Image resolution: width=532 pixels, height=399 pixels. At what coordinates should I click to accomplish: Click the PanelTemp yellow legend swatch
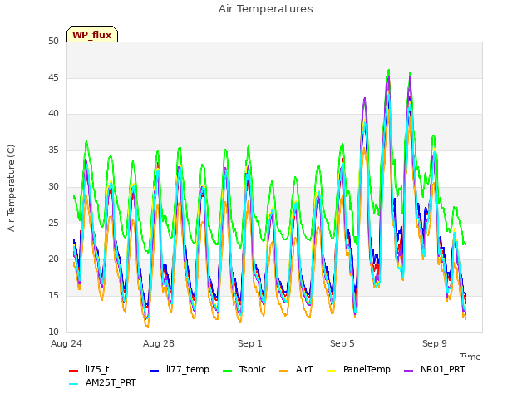pos(331,371)
